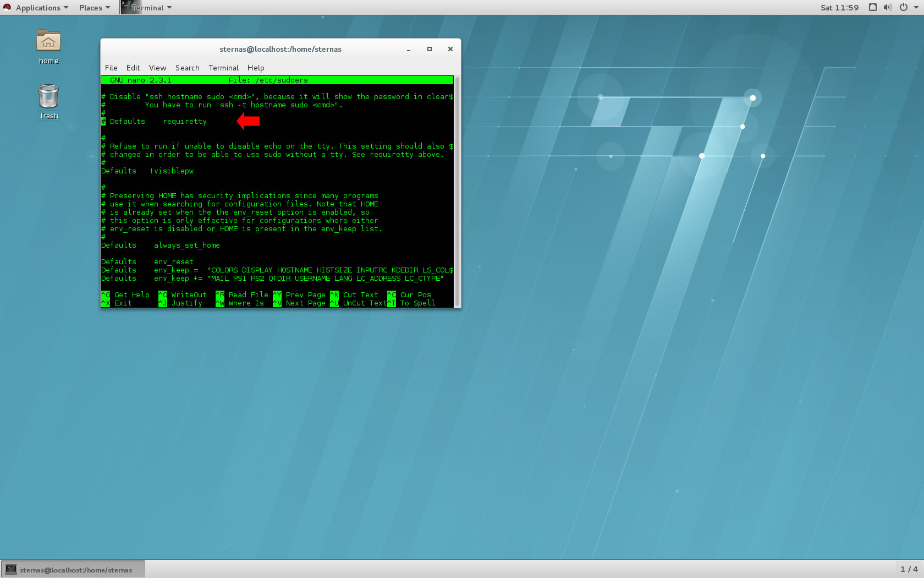Expand system menu arrow at top right
Viewport: 924px width, 578px height.
[916, 7]
